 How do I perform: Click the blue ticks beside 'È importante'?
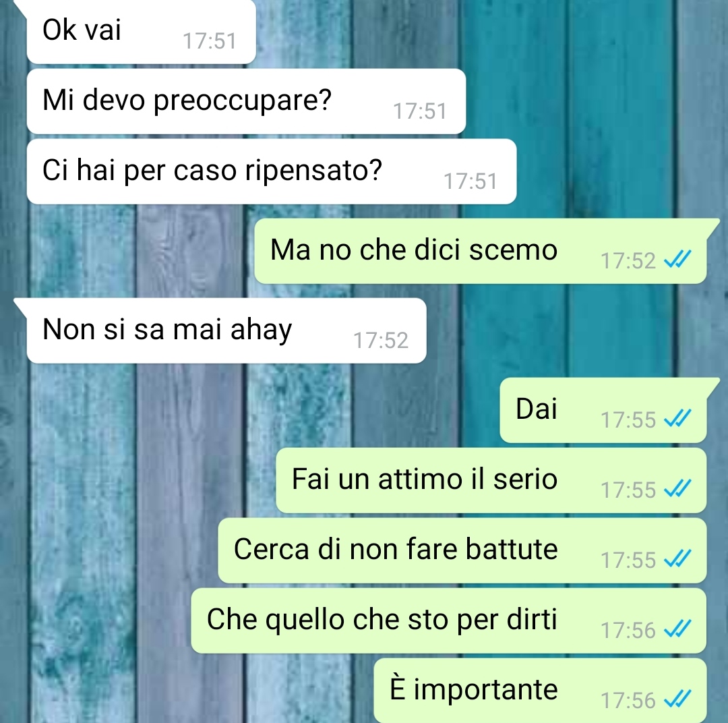coord(678,699)
